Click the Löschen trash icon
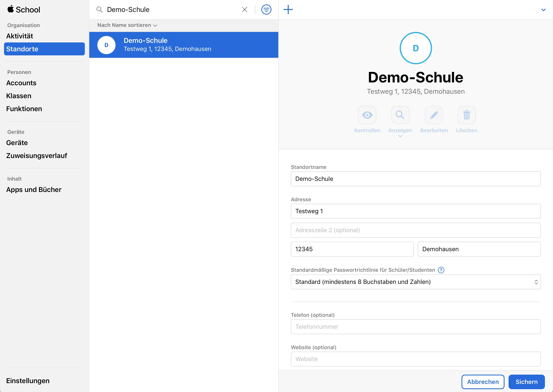The width and height of the screenshot is (553, 392). (x=467, y=115)
